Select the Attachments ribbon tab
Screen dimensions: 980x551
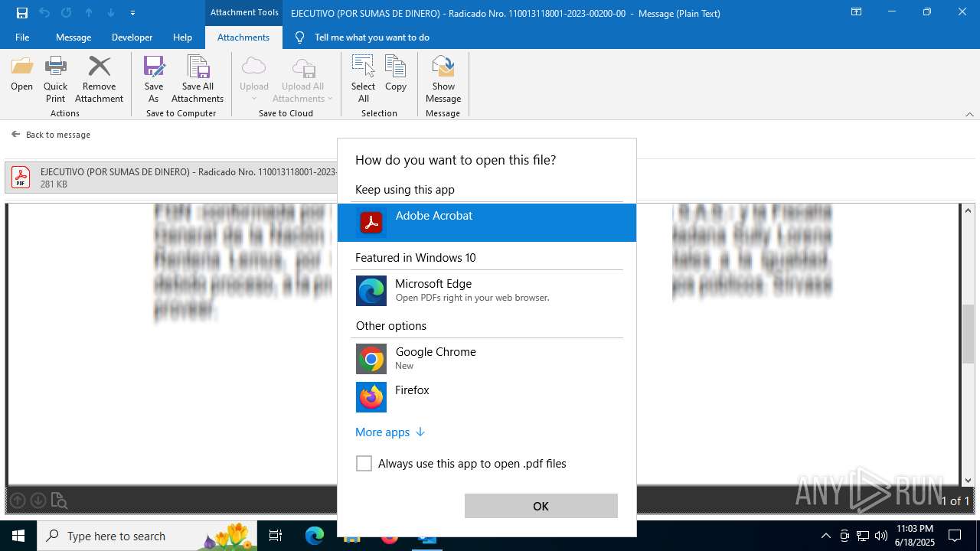[x=243, y=37]
